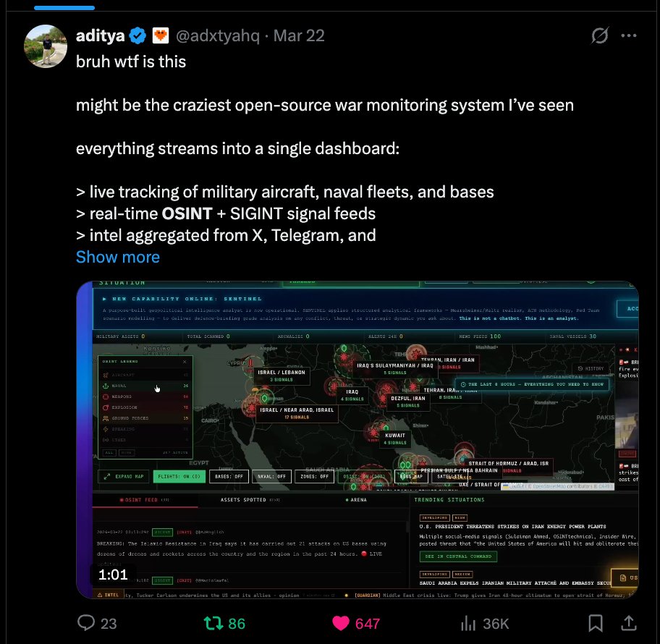Open the three-dot more options menu
This screenshot has height=644, width=660.
(629, 35)
